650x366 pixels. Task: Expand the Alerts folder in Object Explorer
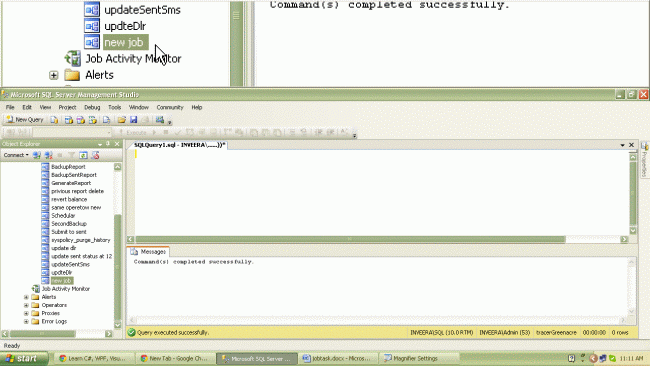26,297
